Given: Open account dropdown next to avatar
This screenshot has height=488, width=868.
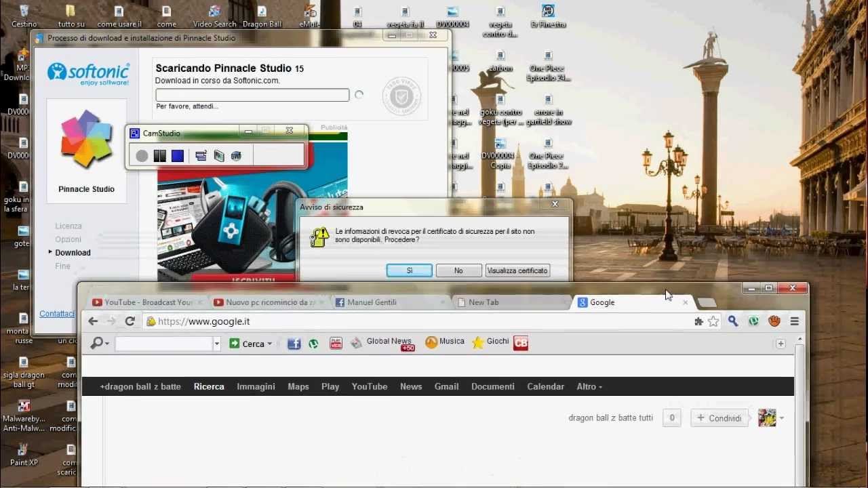Looking at the screenshot, I should (x=782, y=418).
